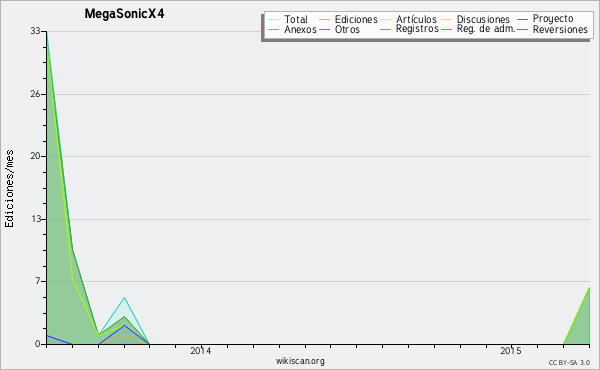This screenshot has width=600, height=370.
Task: Click the 'Artículos' legend label
Action: tap(416, 19)
